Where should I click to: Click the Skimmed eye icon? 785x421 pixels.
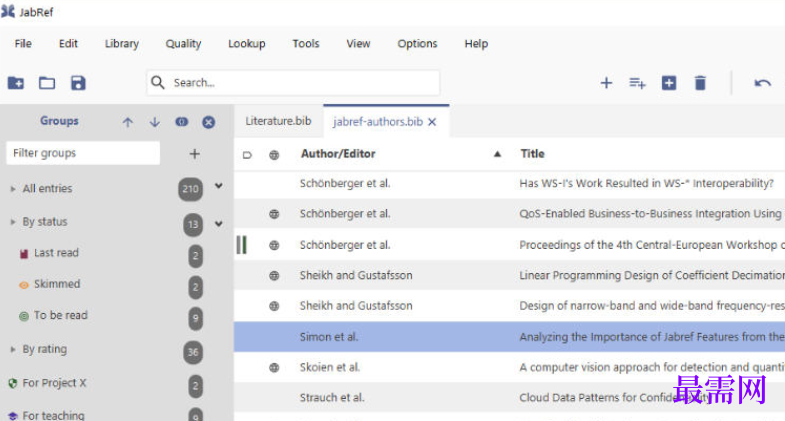pos(24,285)
